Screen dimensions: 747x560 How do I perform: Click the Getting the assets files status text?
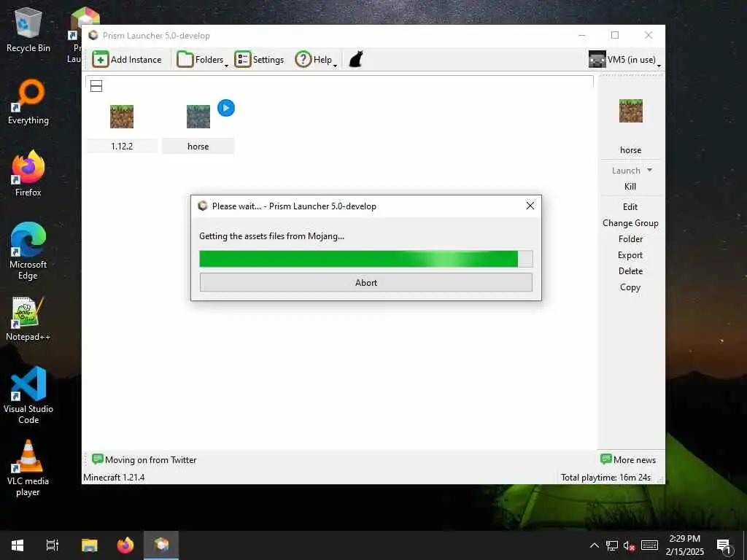pyautogui.click(x=271, y=236)
